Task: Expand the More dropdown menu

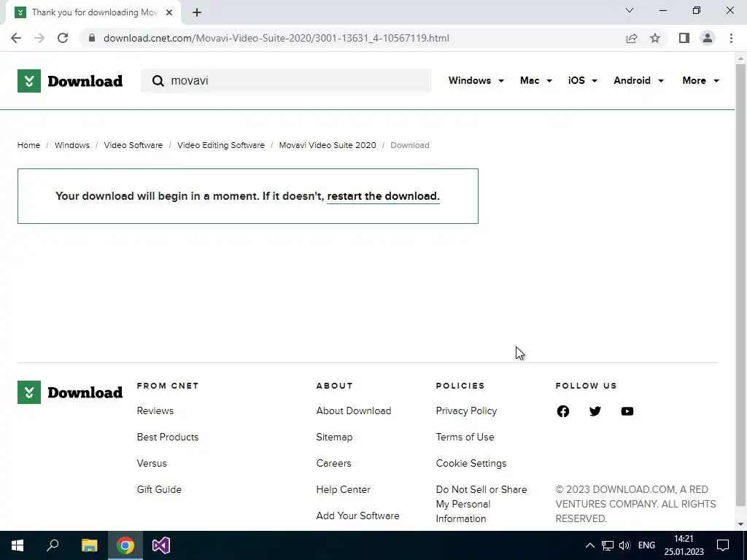Action: (700, 80)
